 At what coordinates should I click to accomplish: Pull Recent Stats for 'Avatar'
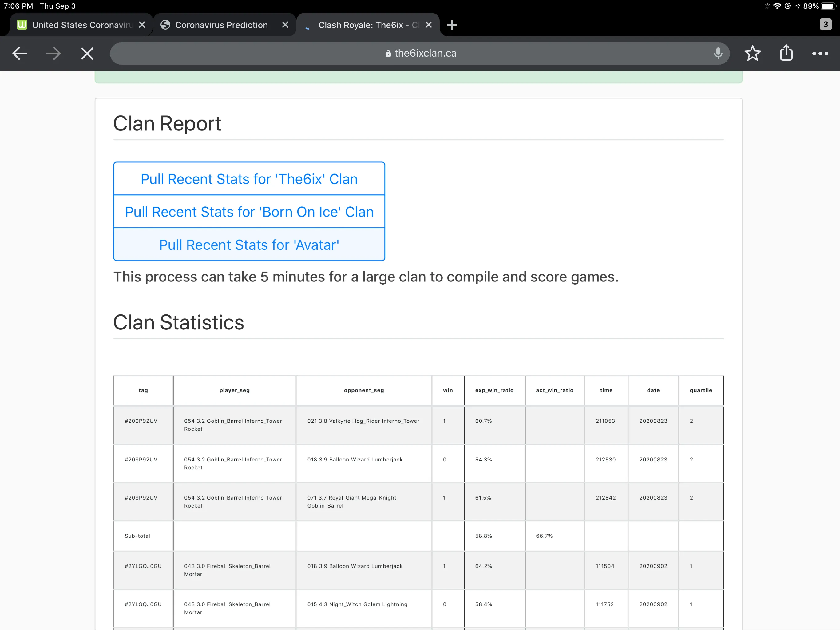pyautogui.click(x=249, y=245)
